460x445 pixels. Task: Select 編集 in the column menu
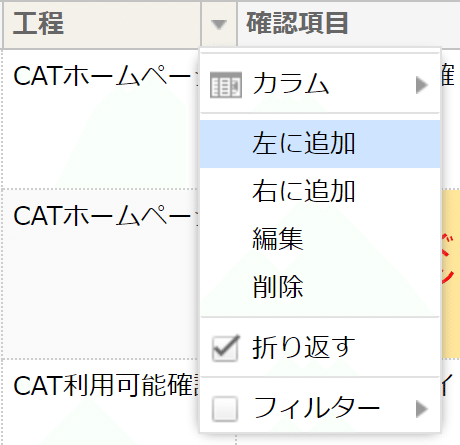pos(320,239)
